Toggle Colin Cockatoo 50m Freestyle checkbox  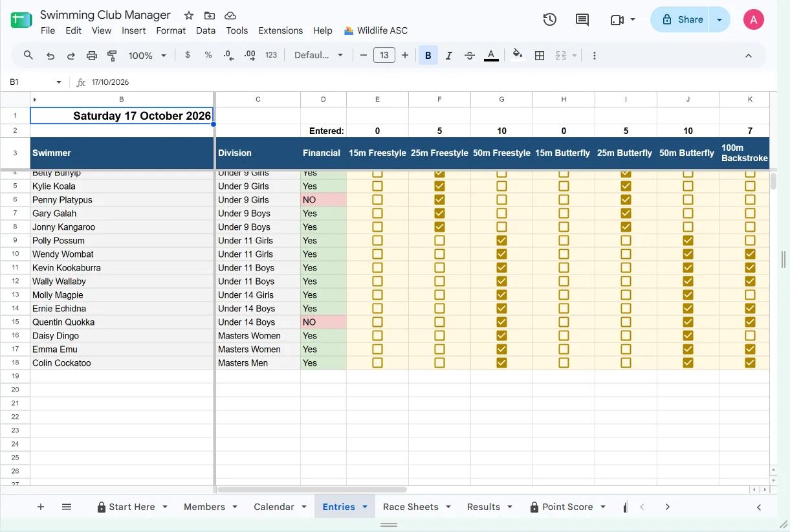501,363
